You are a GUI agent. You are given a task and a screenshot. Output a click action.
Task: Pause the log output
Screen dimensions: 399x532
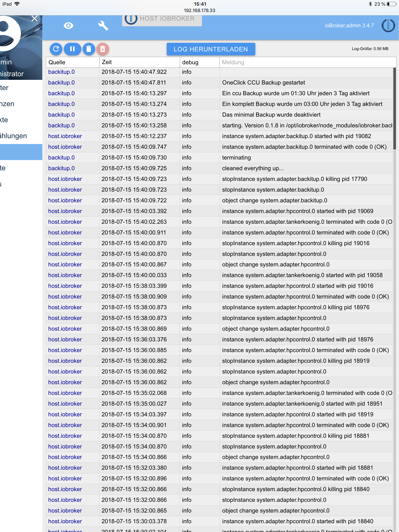click(72, 49)
